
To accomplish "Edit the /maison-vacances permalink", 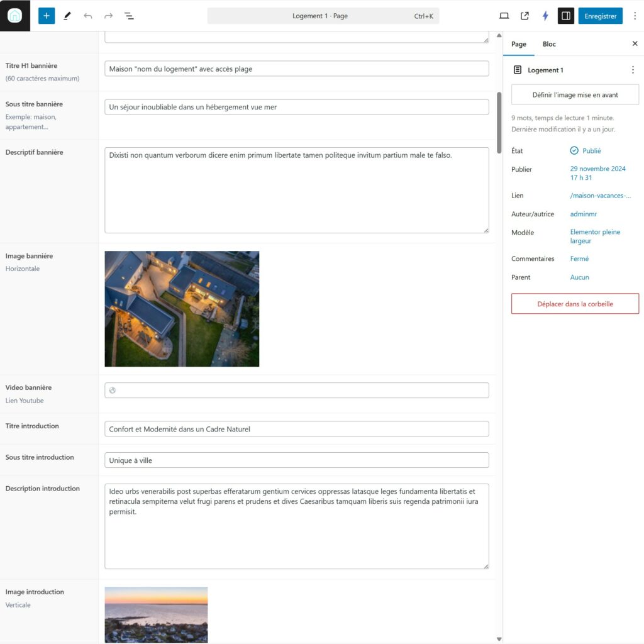I will click(x=601, y=196).
